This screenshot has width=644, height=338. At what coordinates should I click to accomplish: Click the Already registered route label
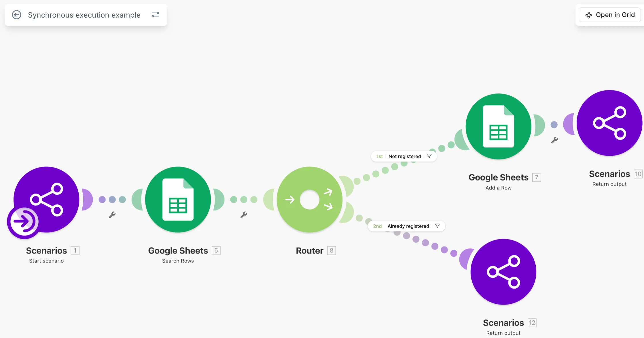(x=408, y=226)
